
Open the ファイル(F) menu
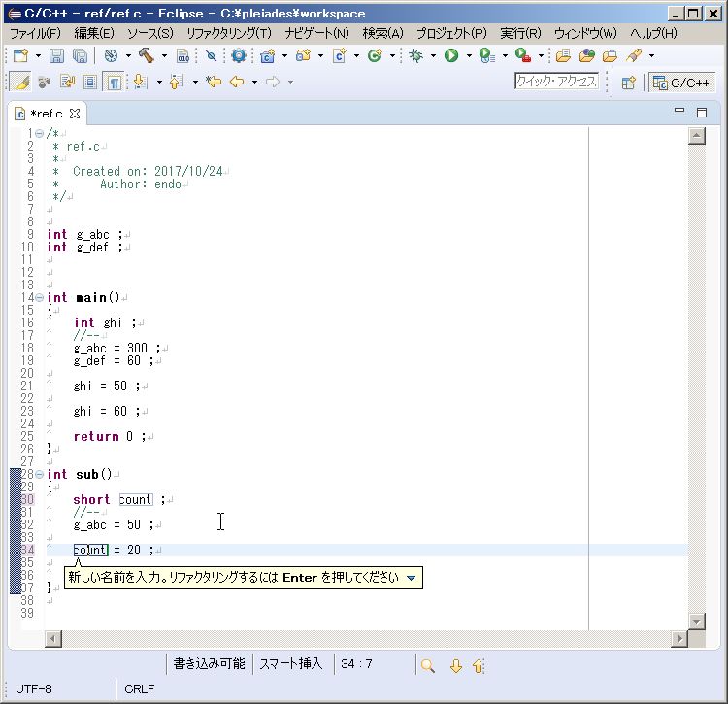[x=35, y=33]
